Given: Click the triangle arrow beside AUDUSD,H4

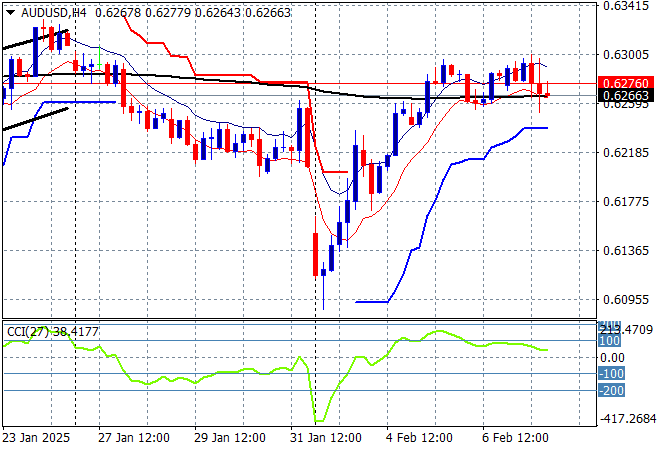Looking at the screenshot, I should (10, 11).
